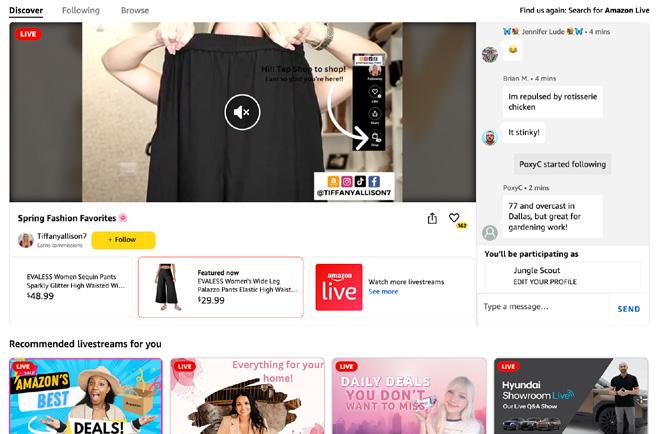
Task: Follow Tiffanyallison7 with the yellow button
Action: click(x=123, y=240)
